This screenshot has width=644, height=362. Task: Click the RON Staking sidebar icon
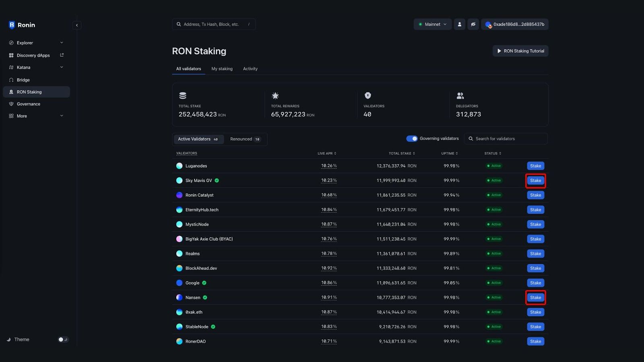[x=11, y=92]
